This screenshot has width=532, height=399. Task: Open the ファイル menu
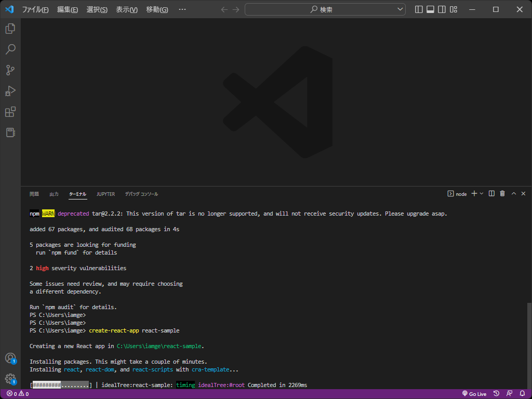click(x=35, y=9)
